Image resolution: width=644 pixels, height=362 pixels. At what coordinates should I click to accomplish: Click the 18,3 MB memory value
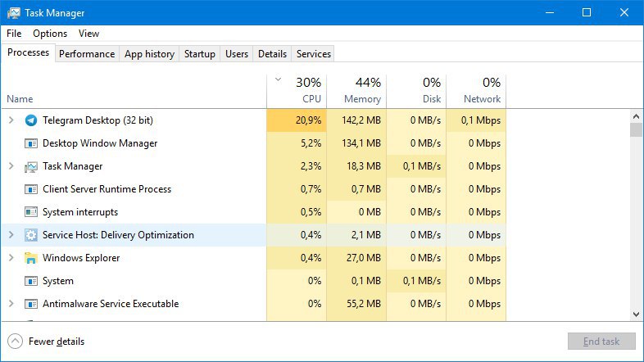364,166
